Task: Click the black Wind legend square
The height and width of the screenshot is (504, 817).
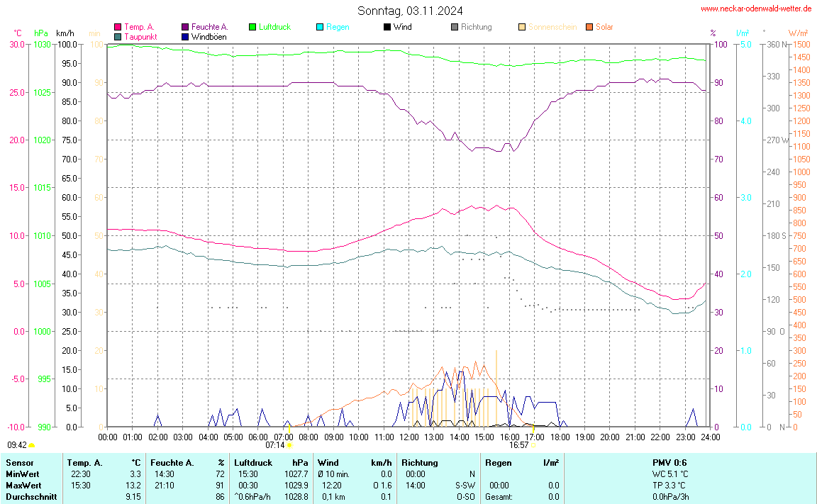Action: tap(387, 28)
